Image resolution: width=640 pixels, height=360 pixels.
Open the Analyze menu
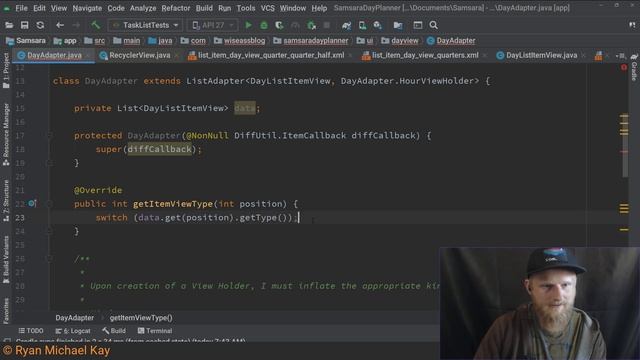click(143, 8)
